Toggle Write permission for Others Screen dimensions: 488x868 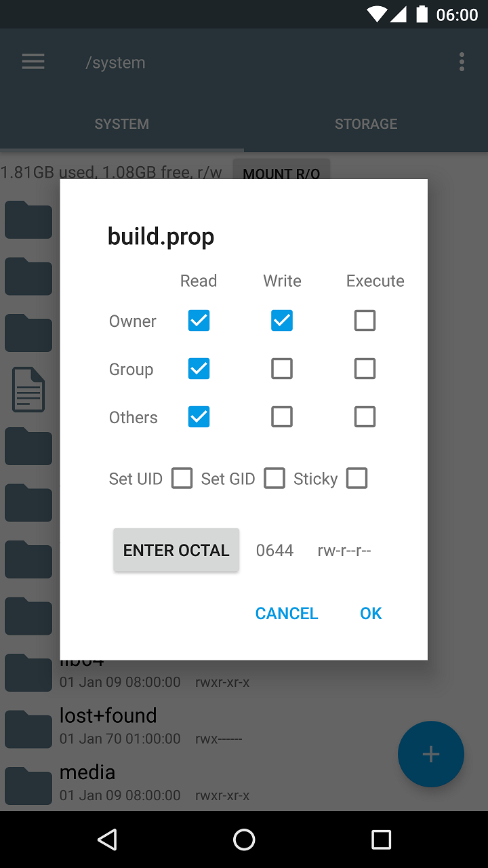[282, 416]
